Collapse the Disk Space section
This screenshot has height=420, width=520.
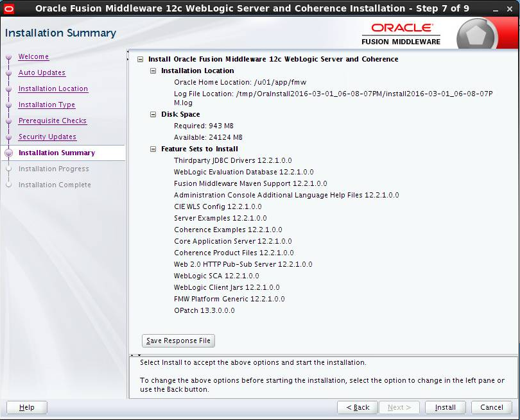pyautogui.click(x=153, y=114)
